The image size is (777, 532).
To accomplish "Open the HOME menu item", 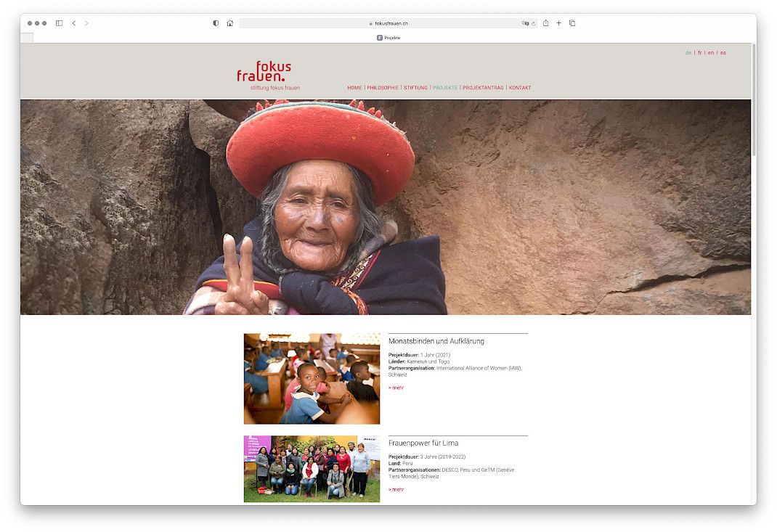I will coord(354,88).
